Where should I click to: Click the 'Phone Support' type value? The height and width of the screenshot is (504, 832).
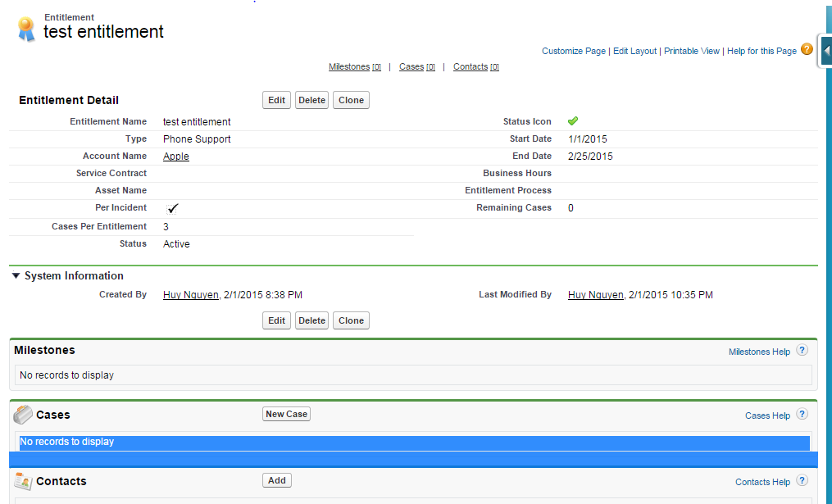197,139
